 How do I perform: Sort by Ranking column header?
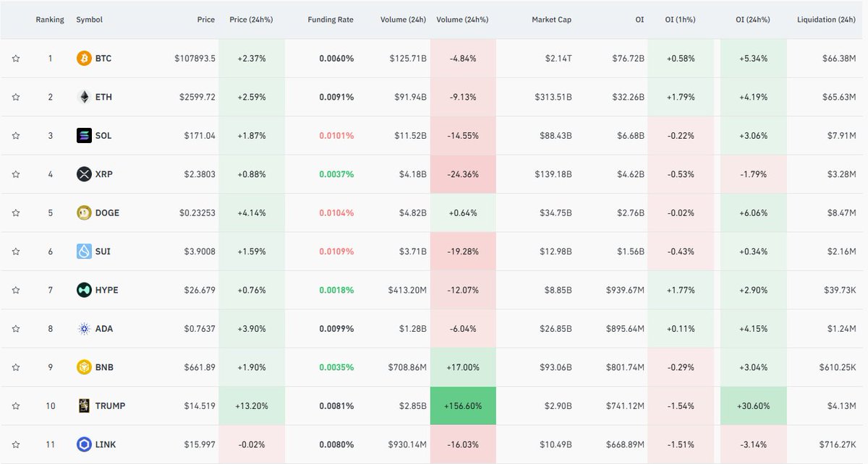click(50, 20)
